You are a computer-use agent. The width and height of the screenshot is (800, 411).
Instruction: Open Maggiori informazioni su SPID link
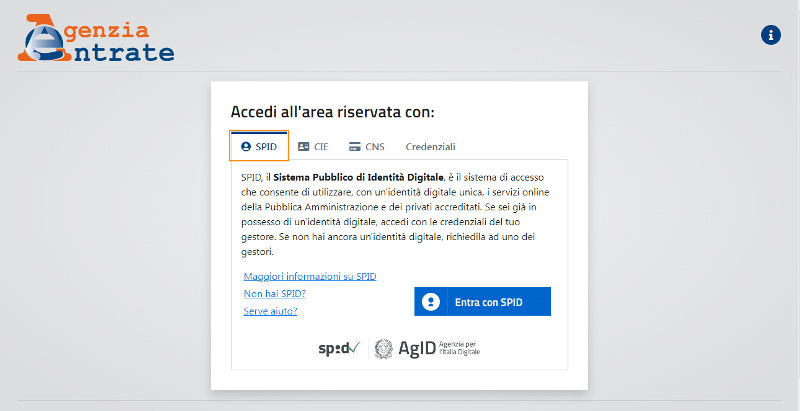pyautogui.click(x=310, y=276)
